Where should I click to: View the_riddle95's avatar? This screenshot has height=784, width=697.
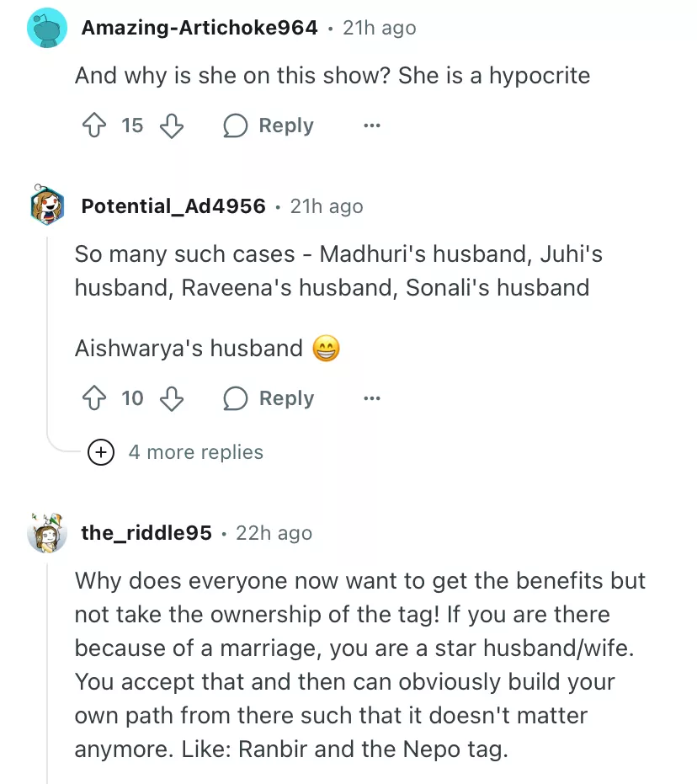tap(47, 533)
